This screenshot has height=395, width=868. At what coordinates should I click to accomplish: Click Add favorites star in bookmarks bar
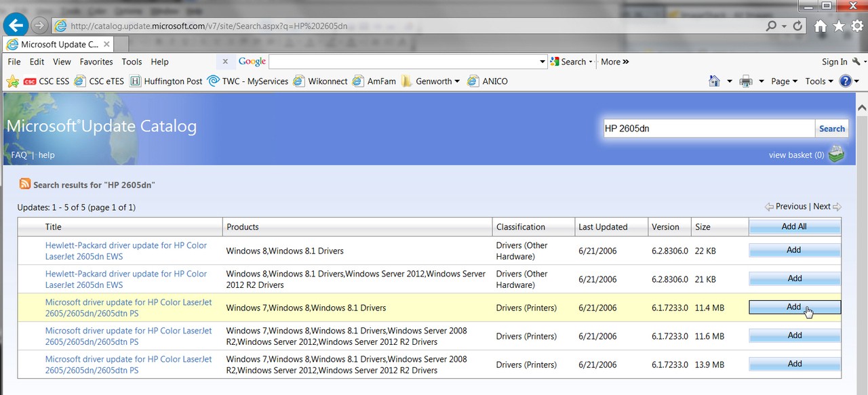pyautogui.click(x=12, y=81)
